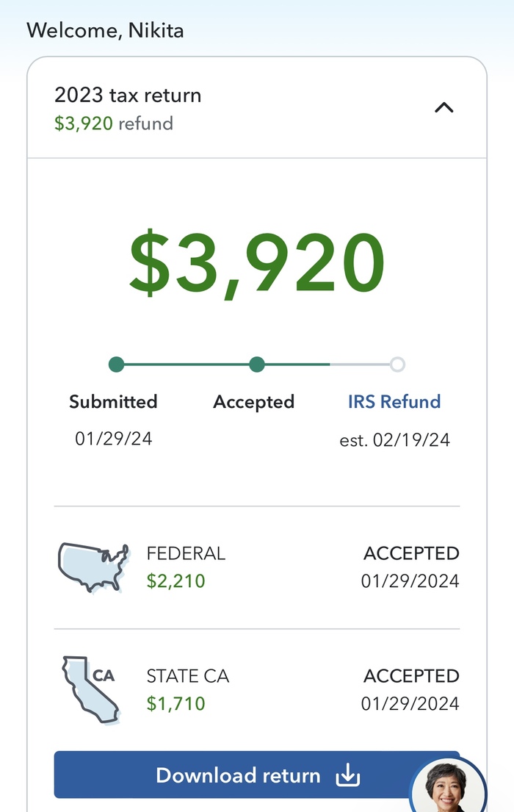Click the download arrow icon
Image resolution: width=514 pixels, height=812 pixels.
coord(347,776)
